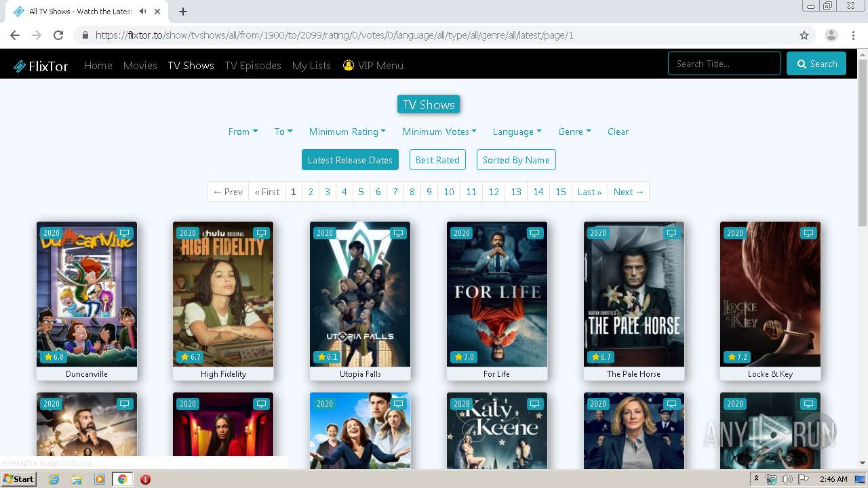
Task: Open Language filter dropdown
Action: (517, 131)
